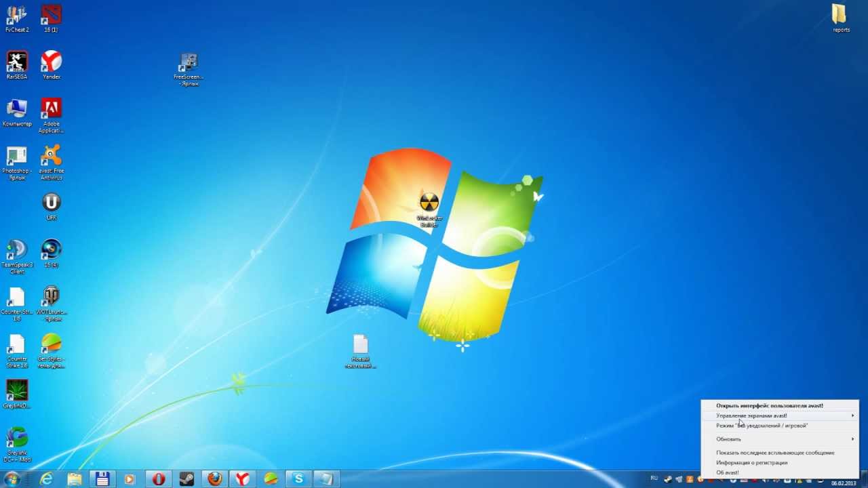Open Yandex browser in taskbar
The height and width of the screenshot is (488, 868).
(243, 479)
